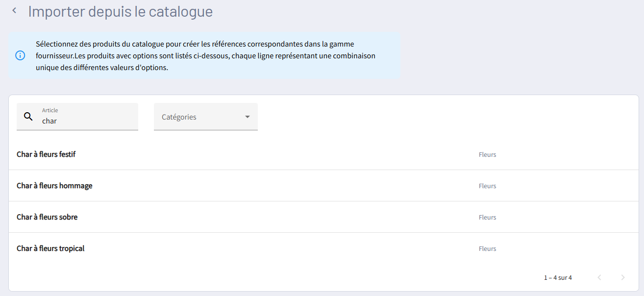Screen dimensions: 644x296
Task: Select the "Char à fleurs tropical" product
Action: tap(50, 248)
